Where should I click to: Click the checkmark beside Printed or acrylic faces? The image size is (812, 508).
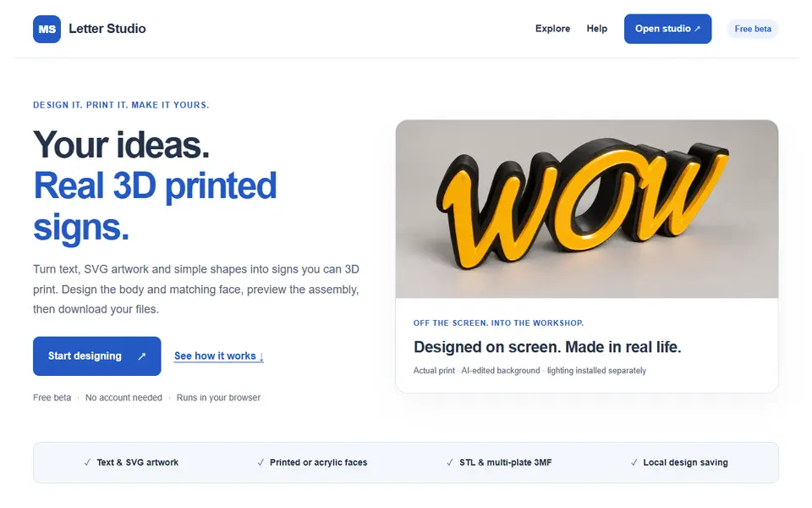pyautogui.click(x=261, y=462)
